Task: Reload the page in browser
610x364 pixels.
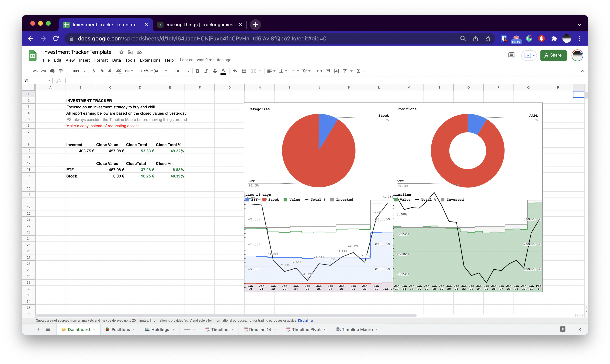Action: point(56,38)
